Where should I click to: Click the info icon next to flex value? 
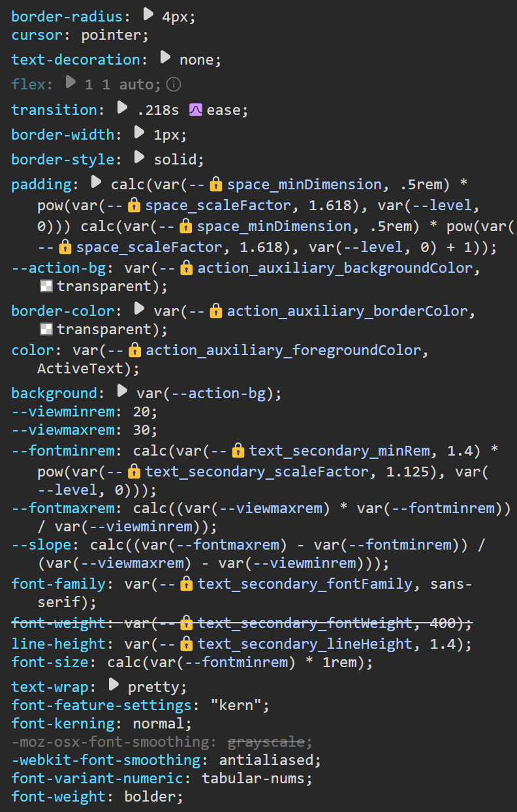coord(174,84)
